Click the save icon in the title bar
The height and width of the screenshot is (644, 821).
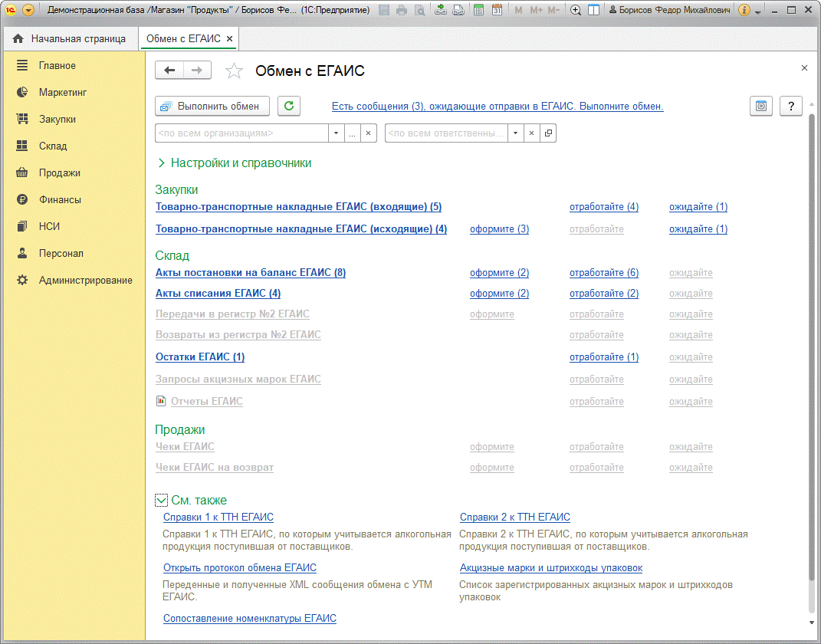click(x=384, y=10)
